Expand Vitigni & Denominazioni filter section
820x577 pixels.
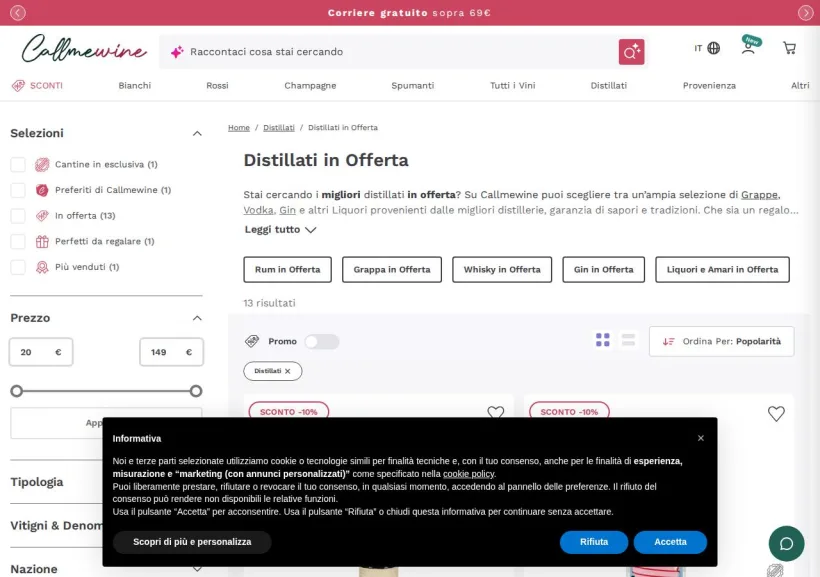pos(56,525)
